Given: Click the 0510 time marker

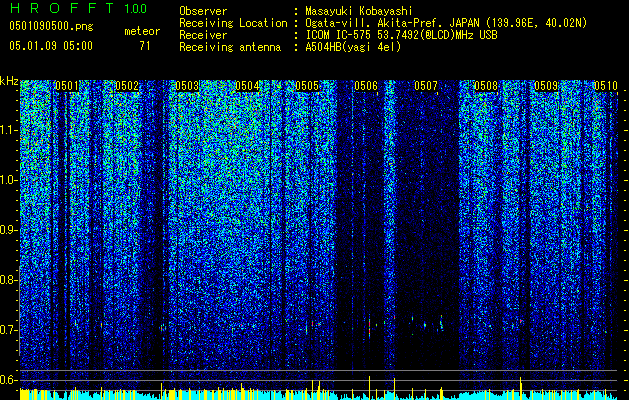Looking at the screenshot, I should pos(606,86).
